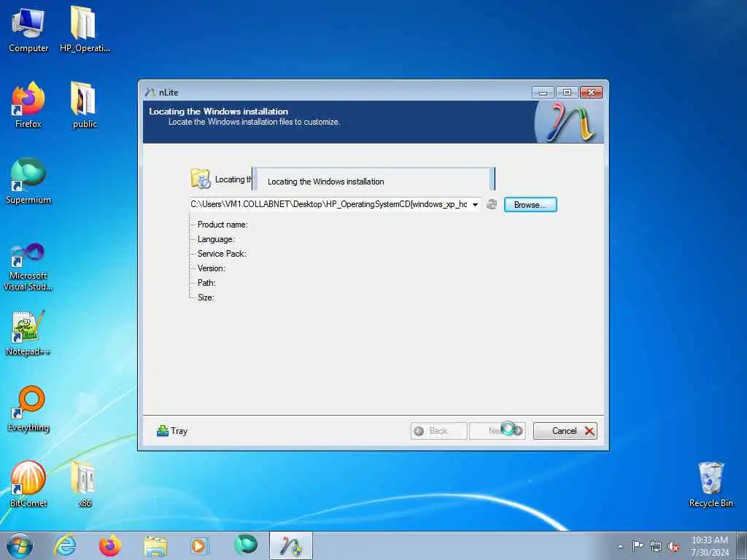Click the Browse... button

[530, 204]
